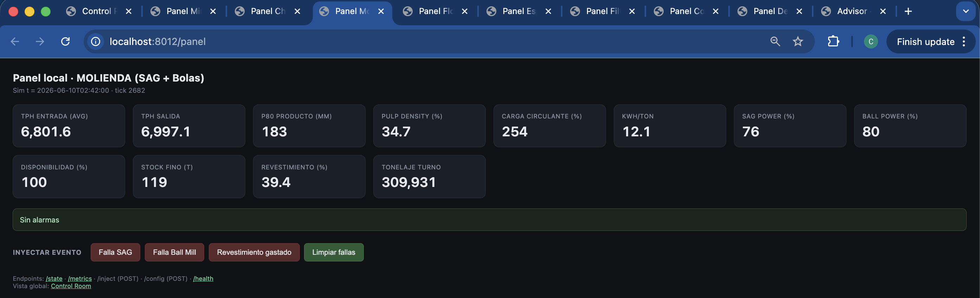Expand the tab search dropdown chevron

tap(966, 11)
